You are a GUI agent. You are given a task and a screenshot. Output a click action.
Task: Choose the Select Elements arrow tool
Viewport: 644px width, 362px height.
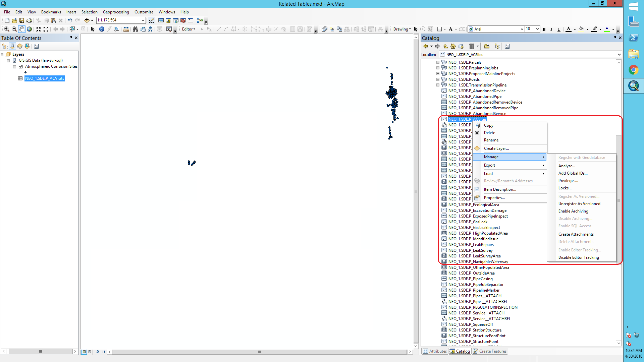[93, 29]
